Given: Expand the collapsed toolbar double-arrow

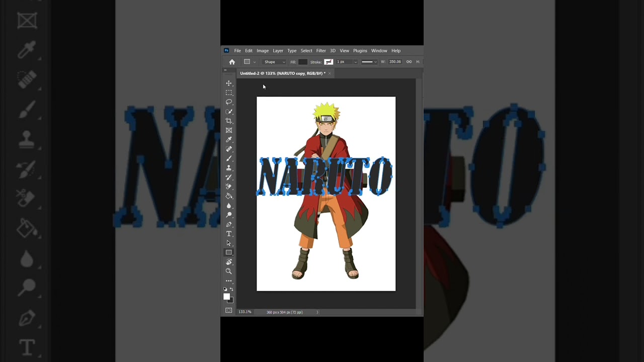Looking at the screenshot, I should pos(225,70).
